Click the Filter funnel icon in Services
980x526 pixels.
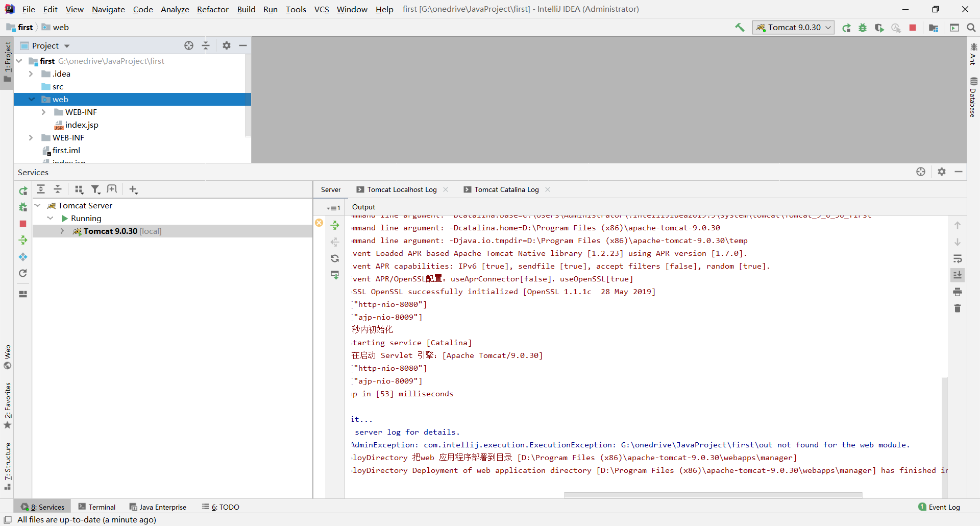point(95,189)
